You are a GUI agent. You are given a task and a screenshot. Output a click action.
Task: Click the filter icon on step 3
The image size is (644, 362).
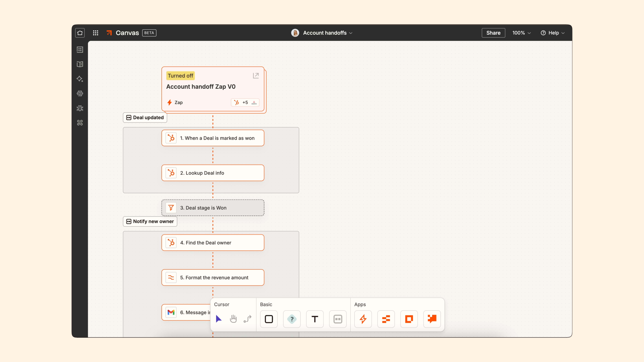coord(171,208)
